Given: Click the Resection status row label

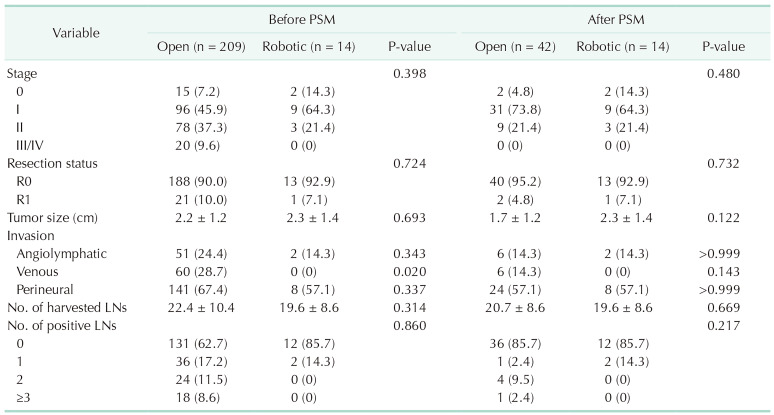Looking at the screenshot, I should (x=50, y=161).
